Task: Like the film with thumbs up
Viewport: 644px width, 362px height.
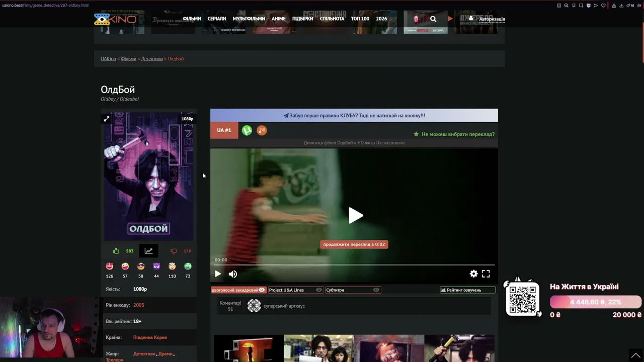Action: [116, 251]
